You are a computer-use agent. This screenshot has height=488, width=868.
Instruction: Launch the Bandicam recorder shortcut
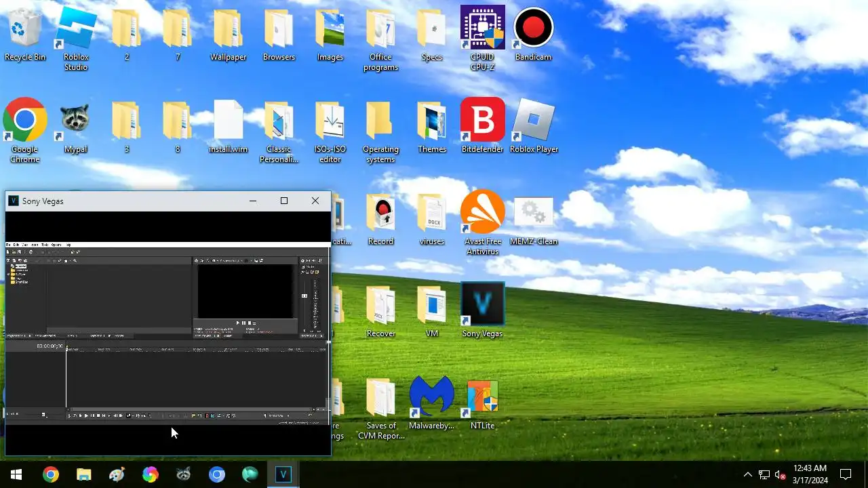click(534, 35)
